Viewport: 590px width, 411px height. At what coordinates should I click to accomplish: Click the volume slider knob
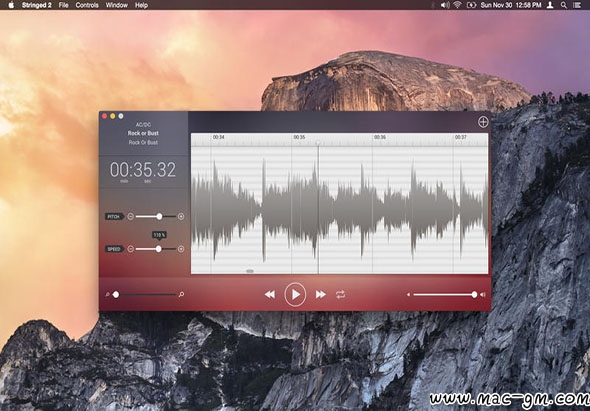click(474, 295)
